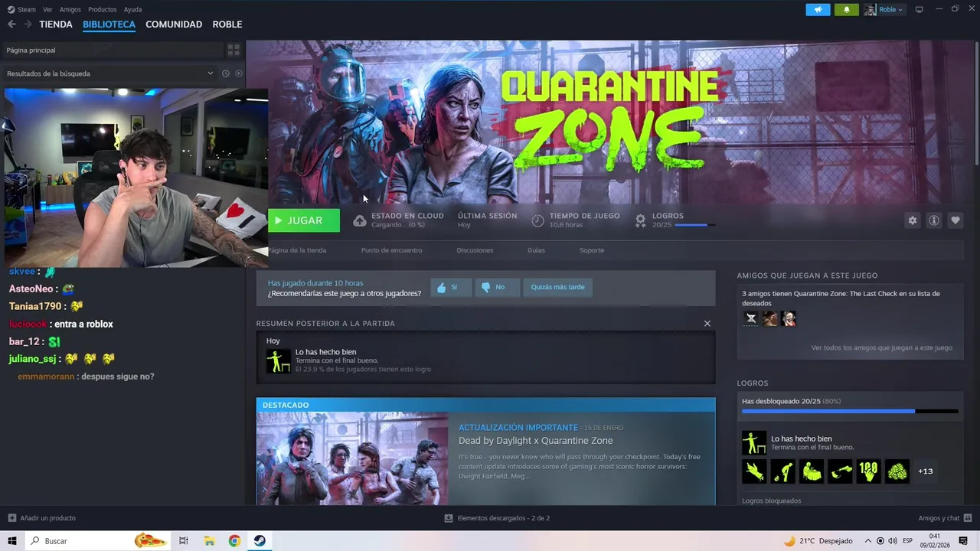Toggle library grid collections view icon
Viewport: 980px width, 551px height.
click(x=234, y=50)
